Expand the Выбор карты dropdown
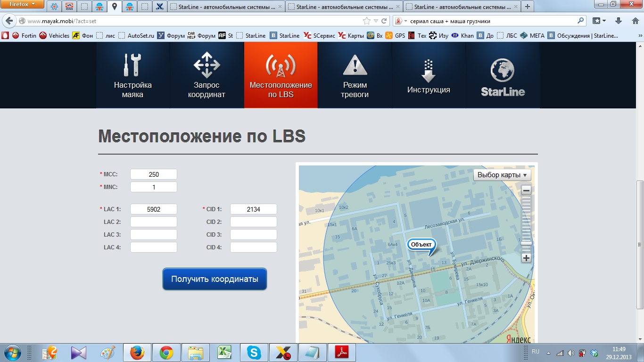This screenshot has width=644, height=362. tap(502, 175)
